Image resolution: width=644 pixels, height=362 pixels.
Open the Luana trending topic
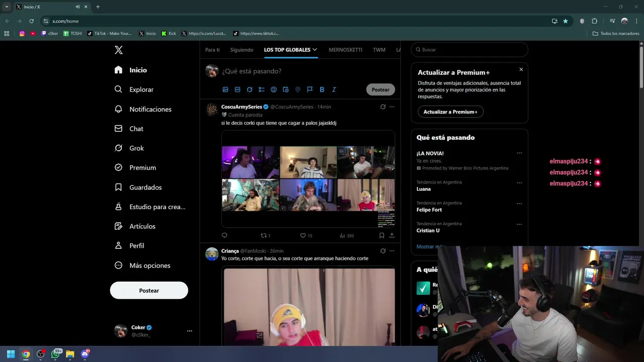tap(424, 189)
